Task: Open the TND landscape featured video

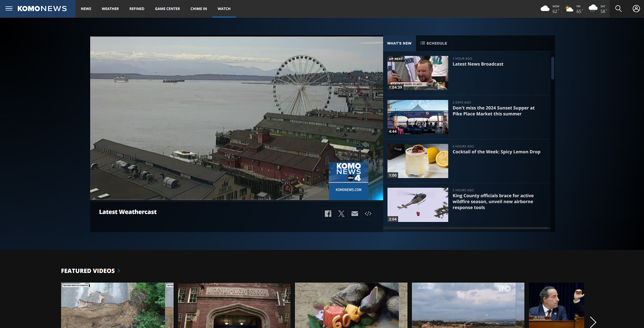Action: point(468,305)
